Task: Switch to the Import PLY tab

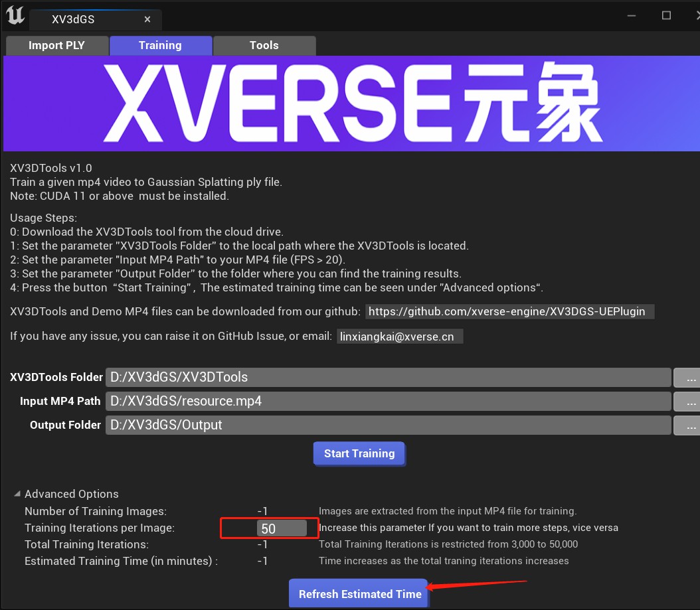Action: click(56, 46)
